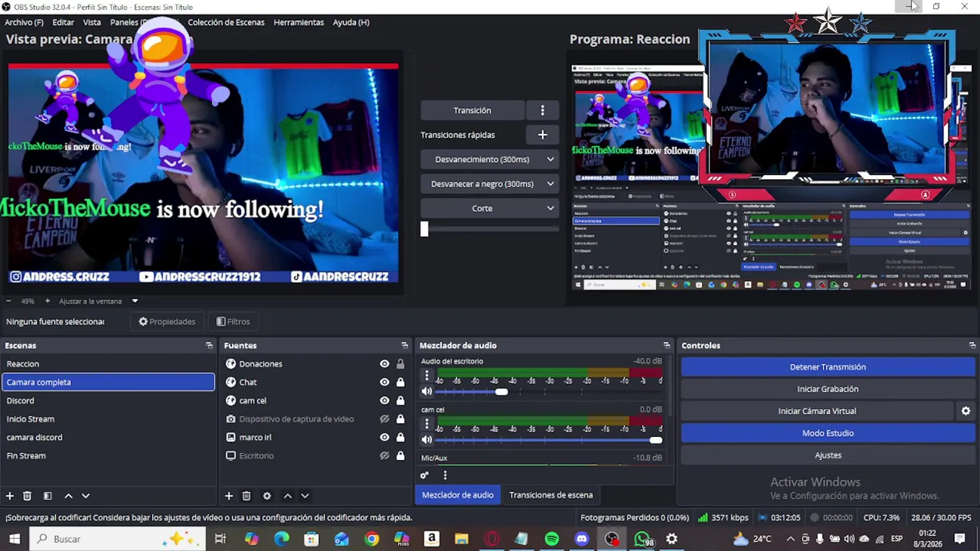Hide the marco irl source

pos(384,438)
